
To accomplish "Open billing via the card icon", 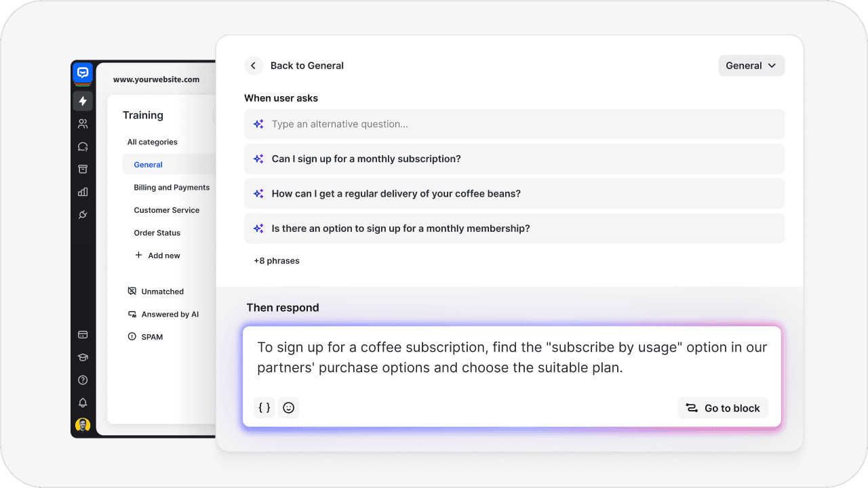I will pos(82,334).
